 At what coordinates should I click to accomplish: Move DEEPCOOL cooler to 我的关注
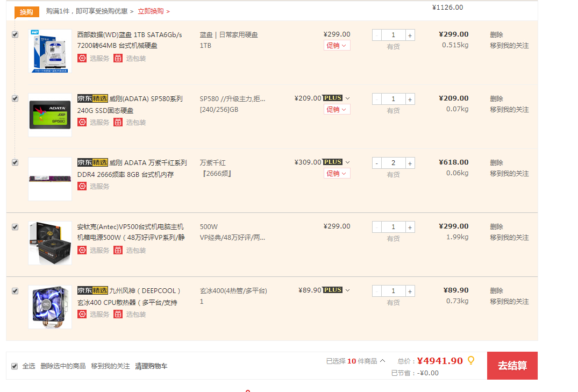(509, 302)
